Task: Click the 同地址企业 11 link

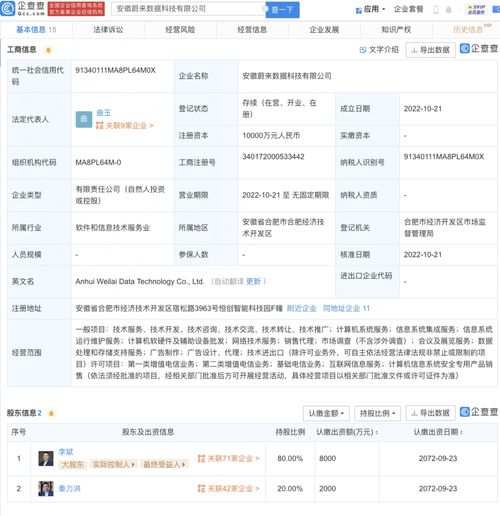Action: click(x=346, y=308)
